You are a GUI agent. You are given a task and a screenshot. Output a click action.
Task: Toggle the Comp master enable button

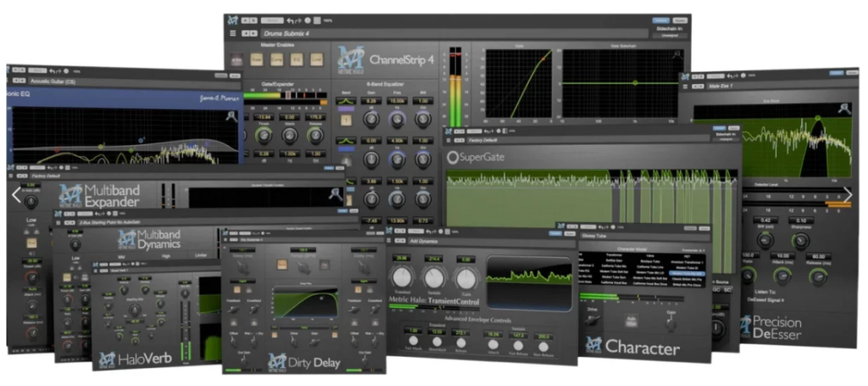tap(276, 59)
